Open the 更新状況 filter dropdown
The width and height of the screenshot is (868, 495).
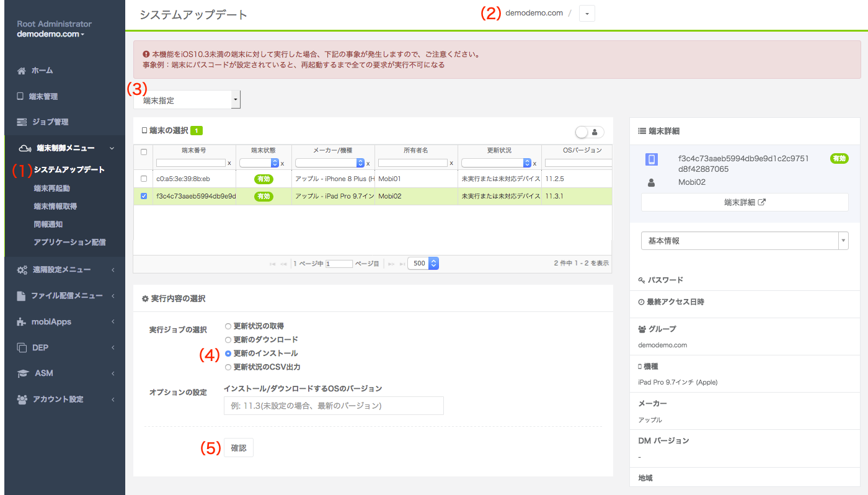[496, 163]
